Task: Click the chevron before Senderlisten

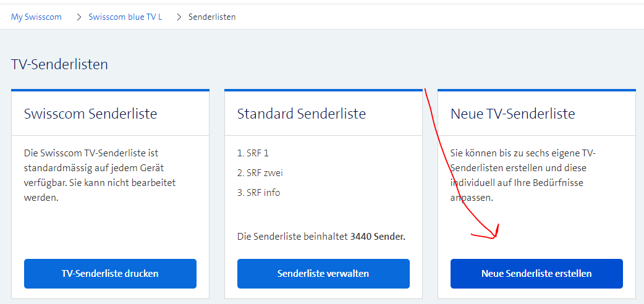Action: (179, 17)
